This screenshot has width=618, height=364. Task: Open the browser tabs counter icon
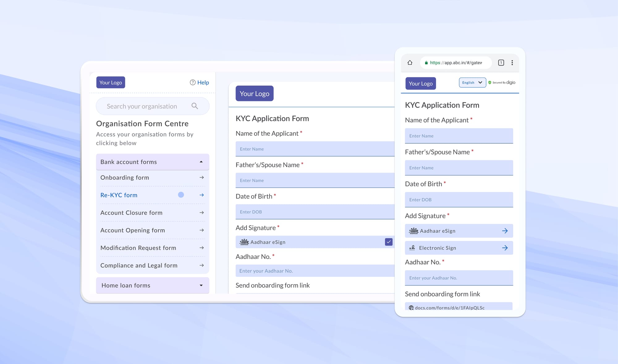501,63
